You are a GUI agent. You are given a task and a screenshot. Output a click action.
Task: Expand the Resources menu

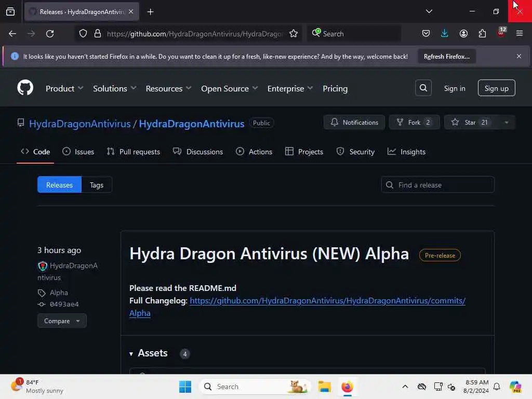pos(169,88)
